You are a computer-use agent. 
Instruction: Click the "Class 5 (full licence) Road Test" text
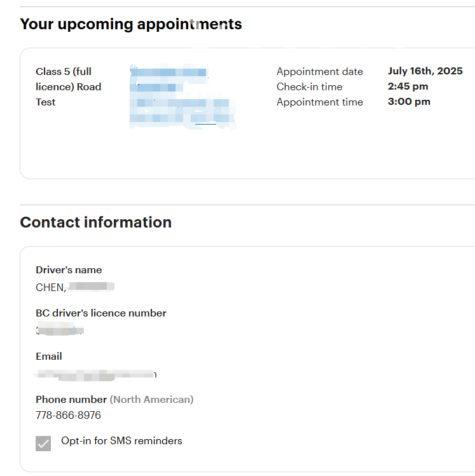[x=68, y=87]
